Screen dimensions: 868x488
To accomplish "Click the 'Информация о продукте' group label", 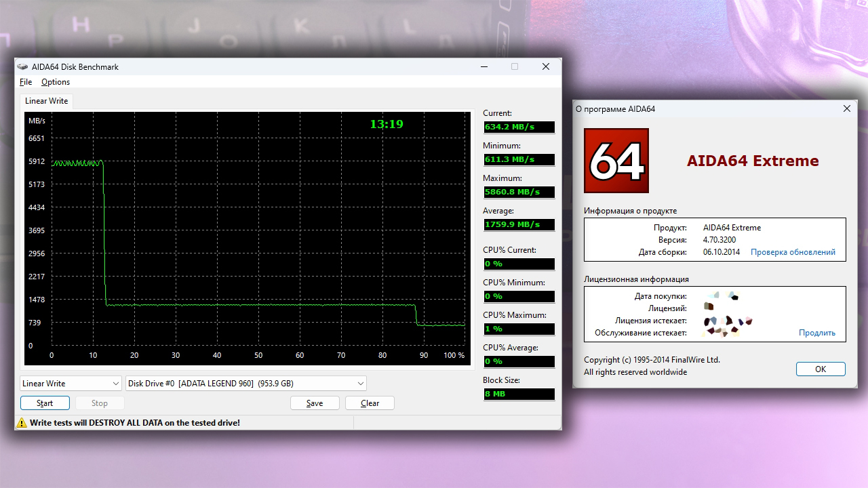I will (x=631, y=211).
